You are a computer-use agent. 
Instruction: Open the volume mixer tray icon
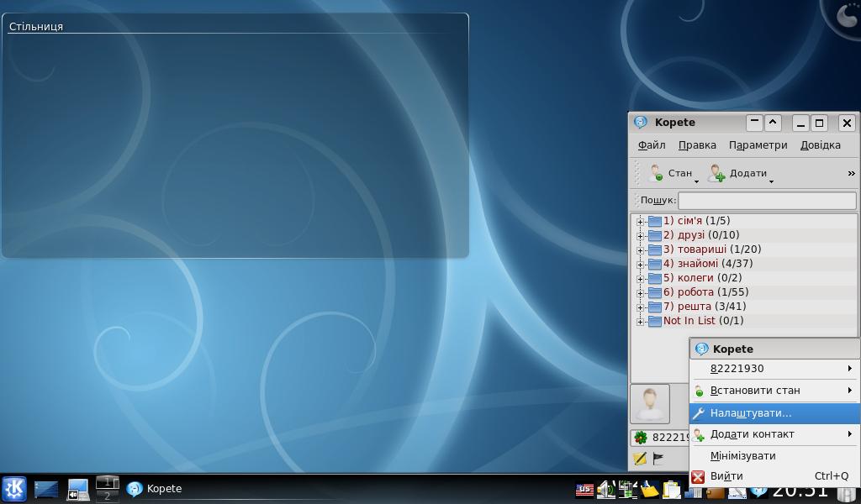coord(606,489)
